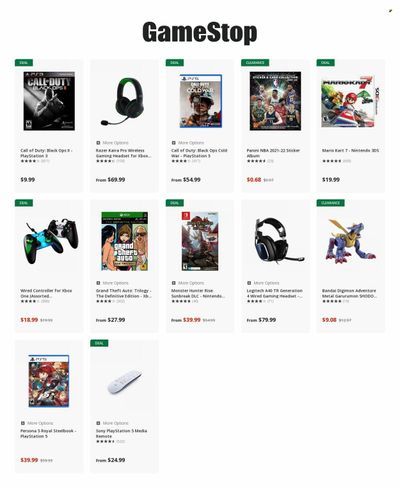The image size is (400, 488).
Task: Click More Options icon for Monster Hunter Rise
Action: [173, 283]
